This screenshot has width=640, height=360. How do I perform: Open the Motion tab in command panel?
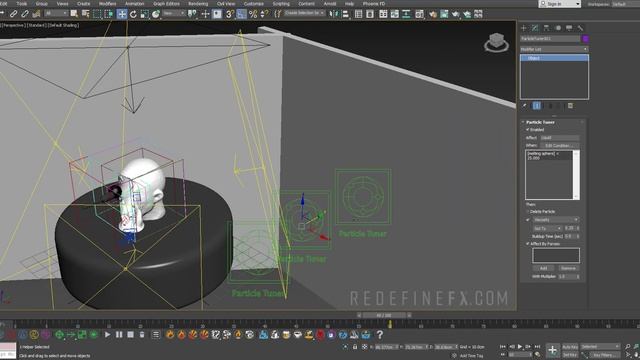(x=558, y=28)
